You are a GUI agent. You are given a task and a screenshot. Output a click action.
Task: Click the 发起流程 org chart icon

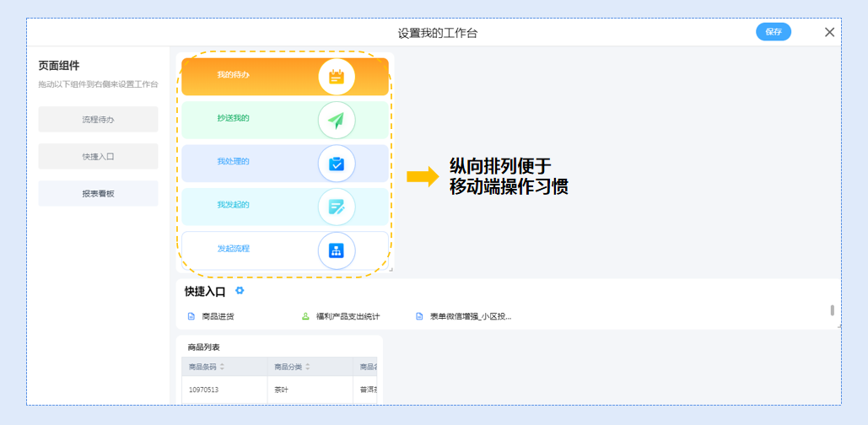tap(337, 250)
